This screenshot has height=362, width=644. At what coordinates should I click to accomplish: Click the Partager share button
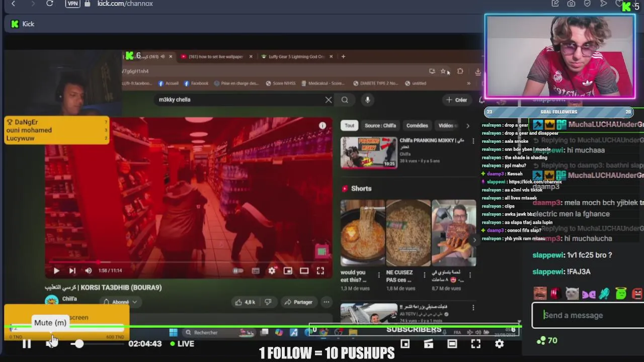tap(298, 302)
